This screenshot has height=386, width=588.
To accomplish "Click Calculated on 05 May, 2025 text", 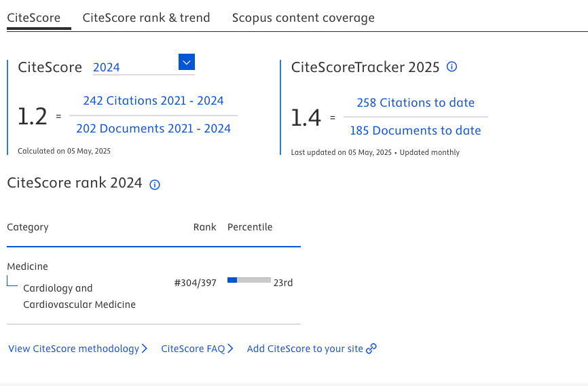I will pyautogui.click(x=64, y=151).
